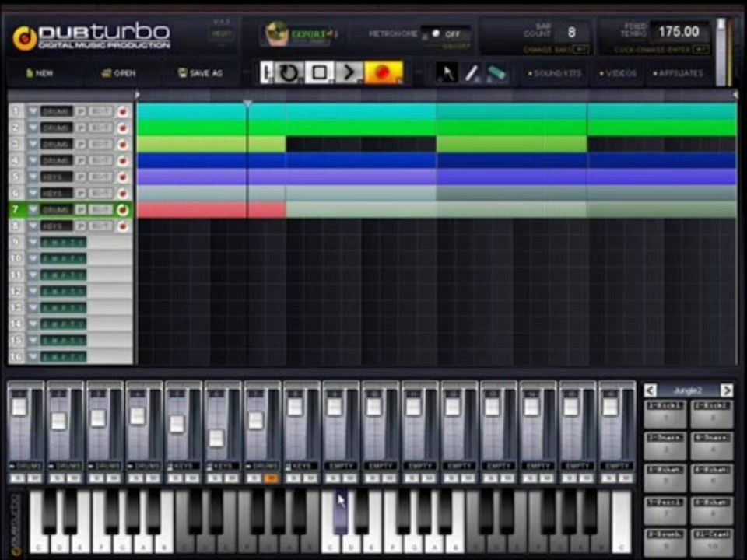Click the Export disc icon
Image resolution: width=747 pixels, height=560 pixels.
(x=277, y=33)
